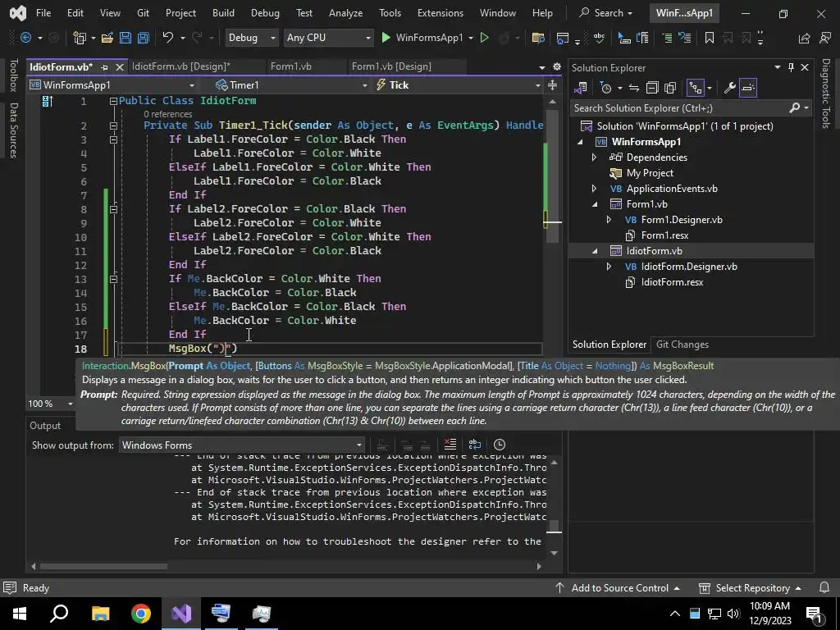Open the editor zoom level dropdown arrow
Image resolution: width=840 pixels, height=630 pixels.
[x=71, y=404]
